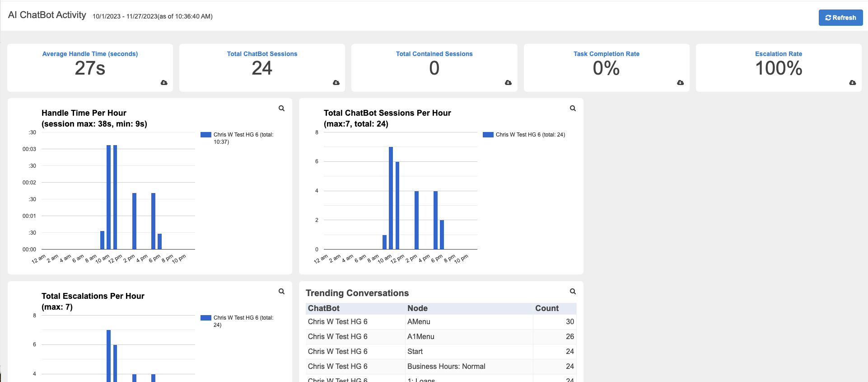Expand Trending Conversations with magnifier icon
Viewport: 868px width, 382px height.
click(x=573, y=292)
